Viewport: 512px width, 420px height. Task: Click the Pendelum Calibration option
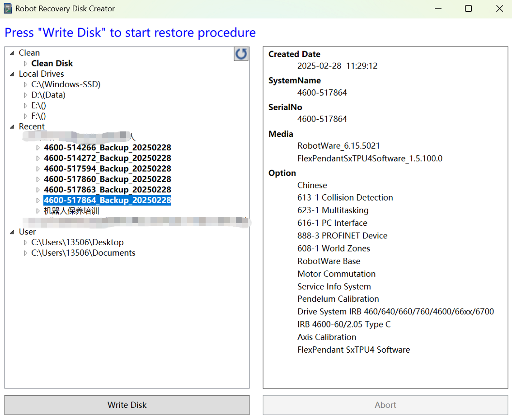coord(338,299)
